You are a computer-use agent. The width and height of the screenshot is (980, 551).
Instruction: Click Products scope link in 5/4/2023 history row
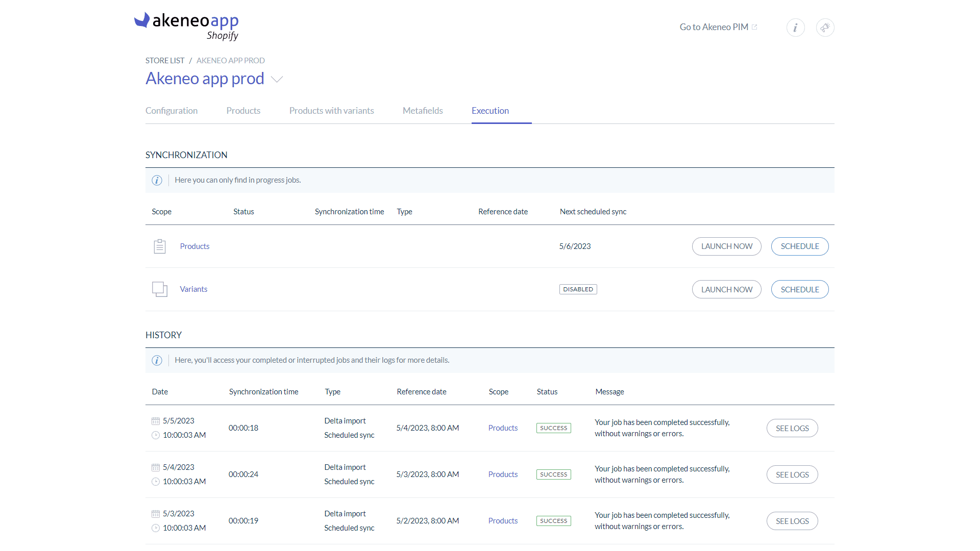[x=503, y=474]
